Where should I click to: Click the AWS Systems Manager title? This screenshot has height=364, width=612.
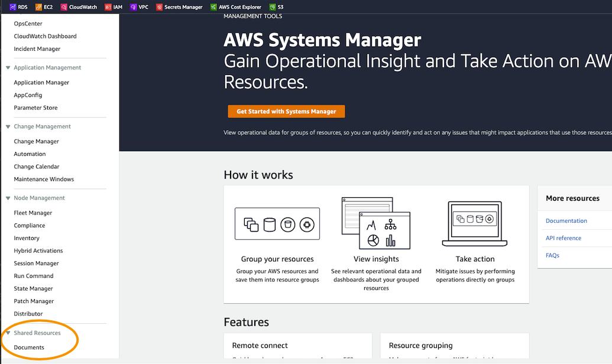pos(322,40)
